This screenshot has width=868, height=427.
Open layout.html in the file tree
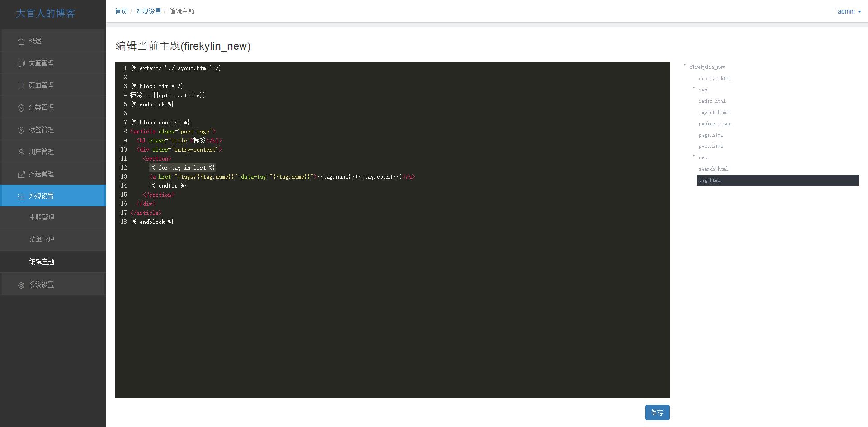(713, 112)
